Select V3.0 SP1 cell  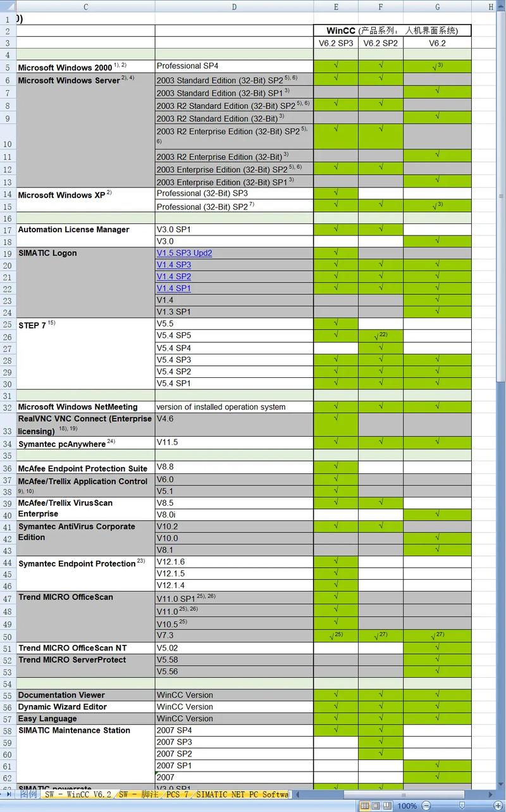pos(234,229)
